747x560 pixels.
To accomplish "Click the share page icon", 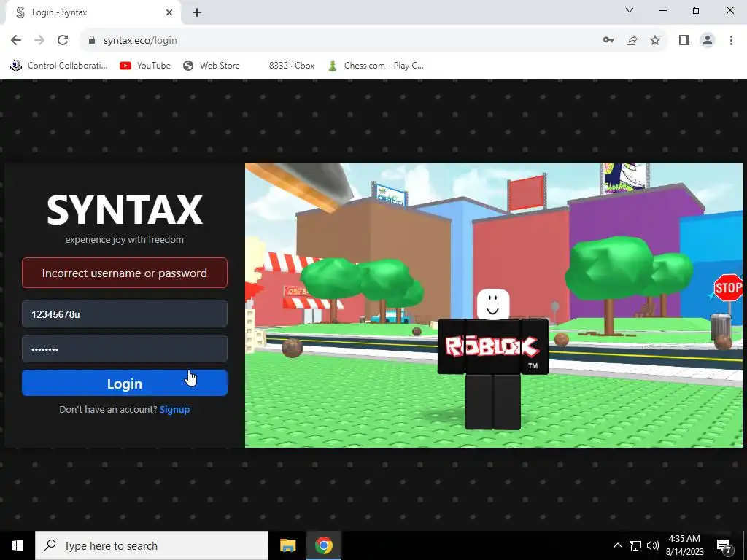I will click(632, 41).
